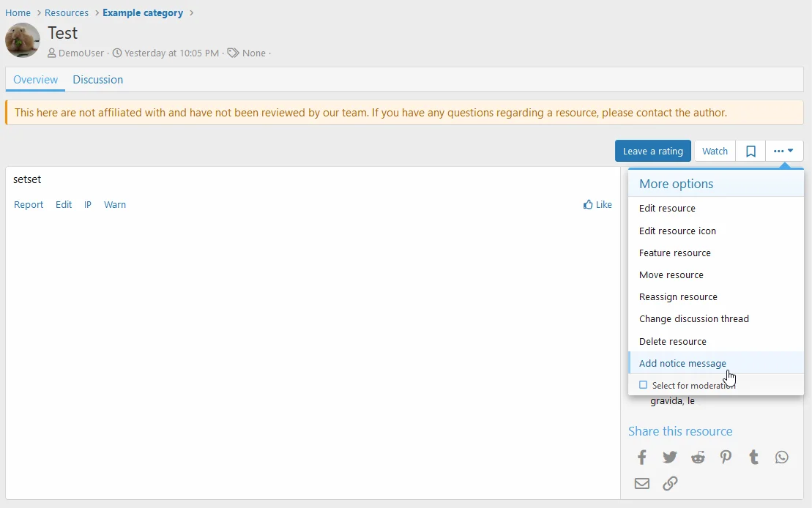Share via Tumblr icon
The height and width of the screenshot is (508, 812).
(x=753, y=457)
